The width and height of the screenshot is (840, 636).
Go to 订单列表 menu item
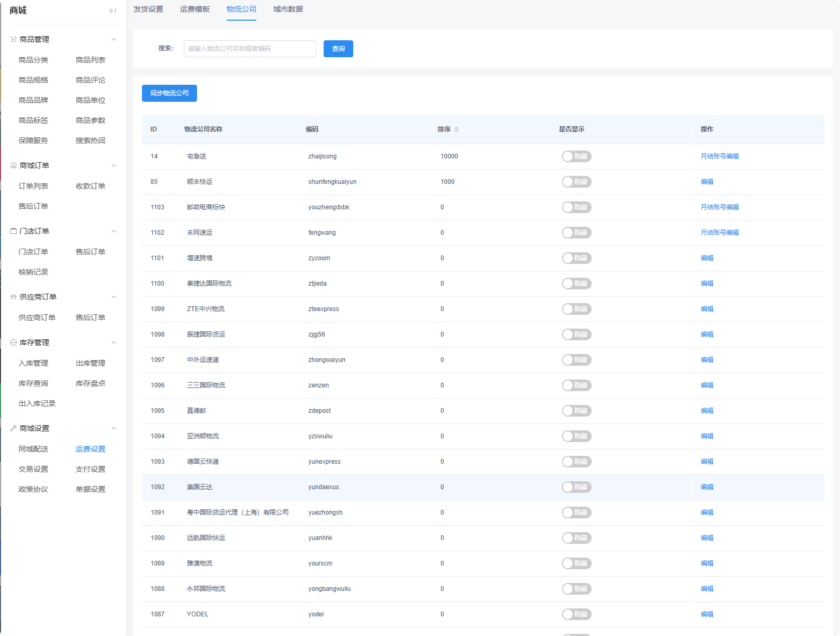click(33, 186)
